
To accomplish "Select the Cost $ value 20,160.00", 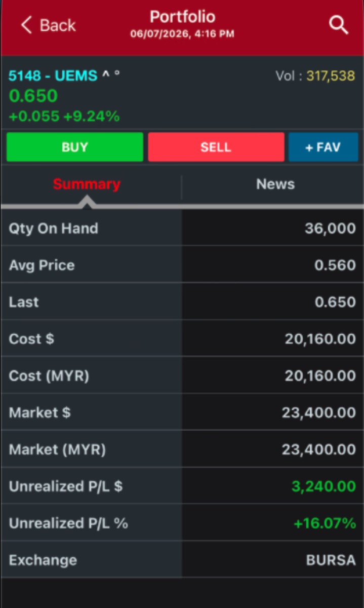I will [x=320, y=339].
